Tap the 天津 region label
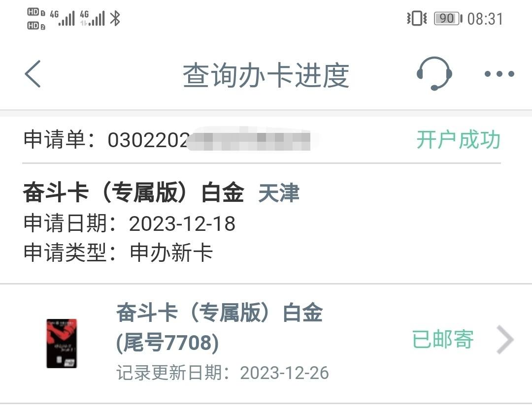532x411 pixels. pos(278,193)
